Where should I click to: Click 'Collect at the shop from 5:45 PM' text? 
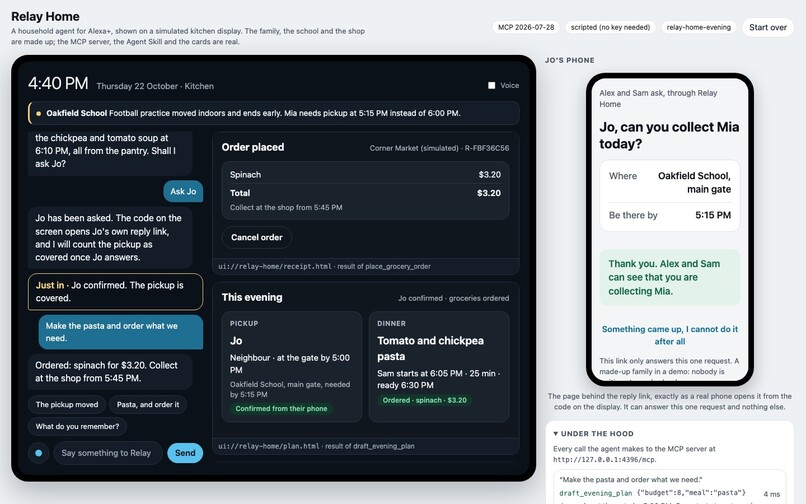coord(286,208)
